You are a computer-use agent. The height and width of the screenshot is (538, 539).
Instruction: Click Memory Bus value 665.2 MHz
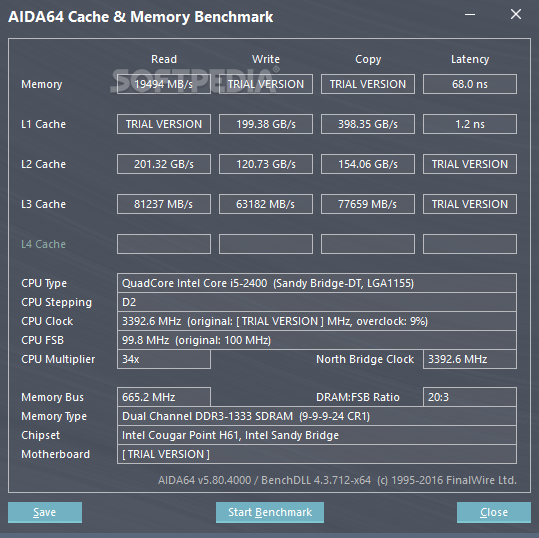tap(164, 397)
